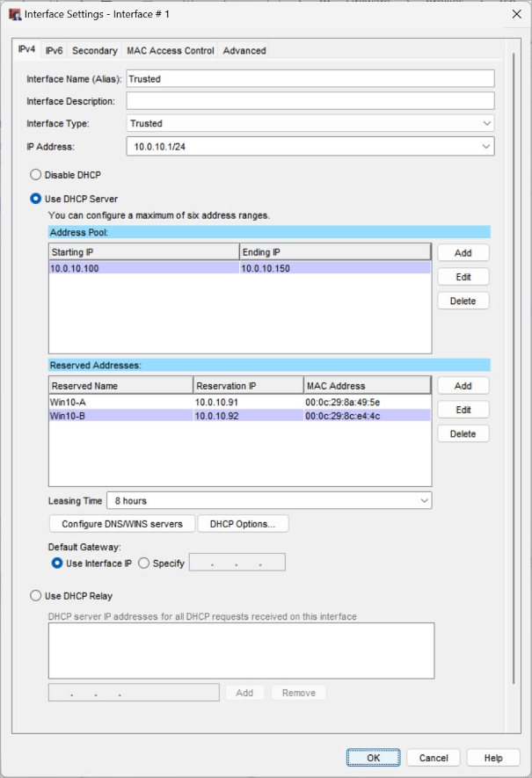Click the MAC Address column header
The height and width of the screenshot is (778, 532).
(368, 386)
